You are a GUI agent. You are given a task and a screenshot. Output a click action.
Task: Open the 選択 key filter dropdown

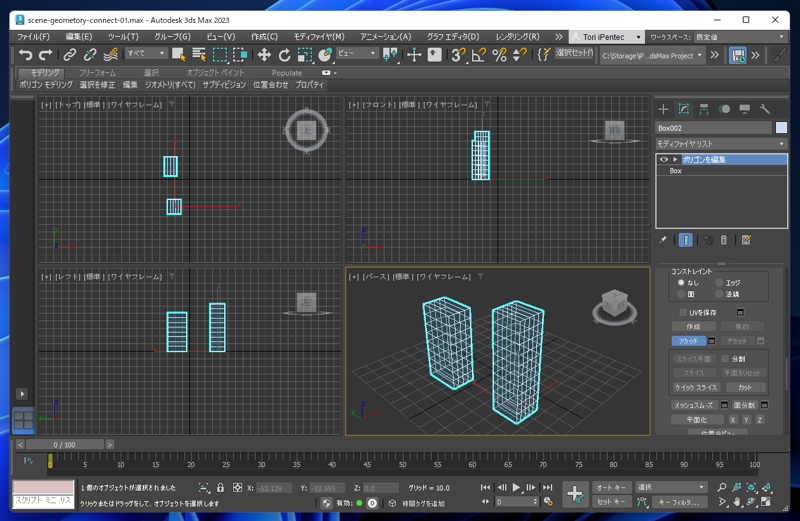pyautogui.click(x=671, y=487)
